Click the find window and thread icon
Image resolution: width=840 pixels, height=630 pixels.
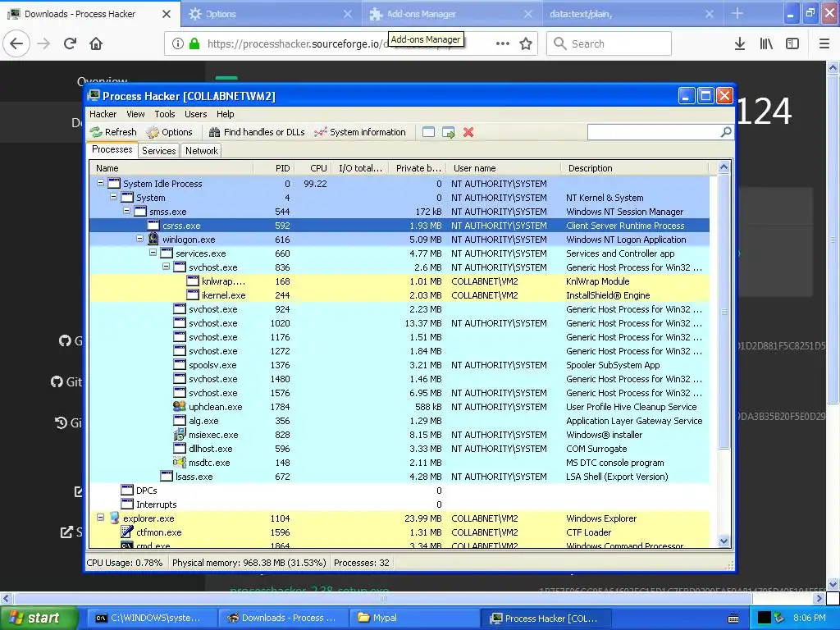click(449, 132)
